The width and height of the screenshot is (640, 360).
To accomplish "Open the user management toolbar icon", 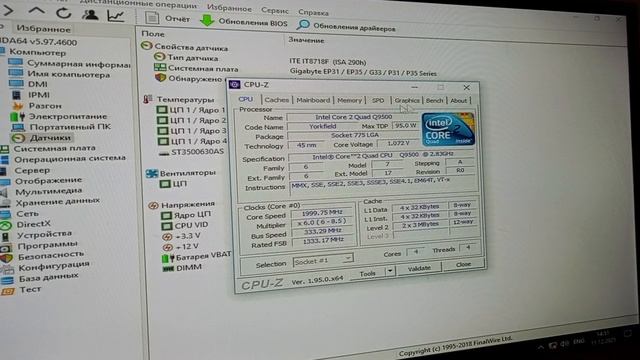I will pyautogui.click(x=90, y=15).
